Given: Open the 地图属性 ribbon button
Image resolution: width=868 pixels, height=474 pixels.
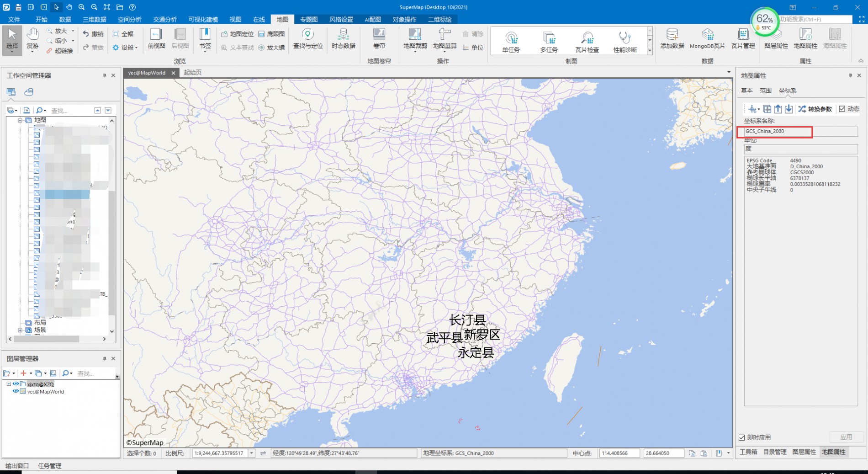Looking at the screenshot, I should pos(805,39).
